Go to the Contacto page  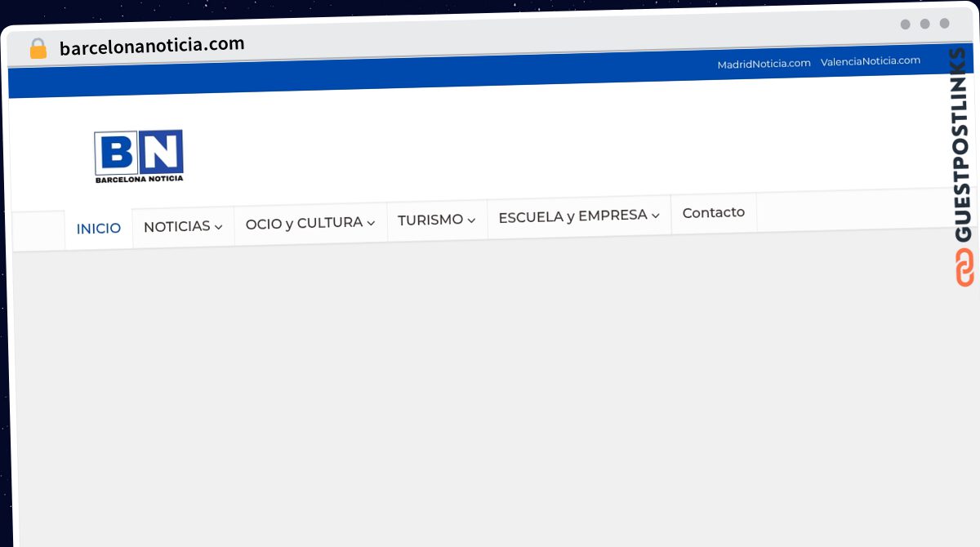coord(714,212)
